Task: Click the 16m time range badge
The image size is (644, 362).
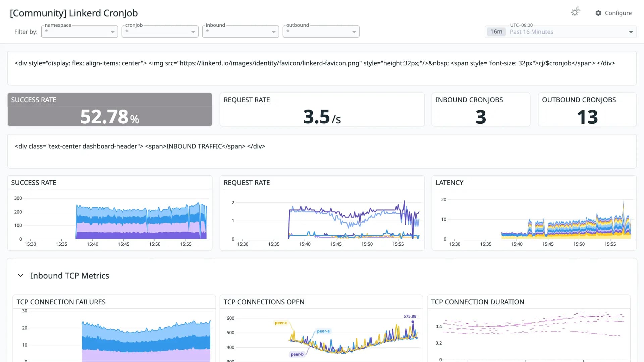Action: coord(496,32)
